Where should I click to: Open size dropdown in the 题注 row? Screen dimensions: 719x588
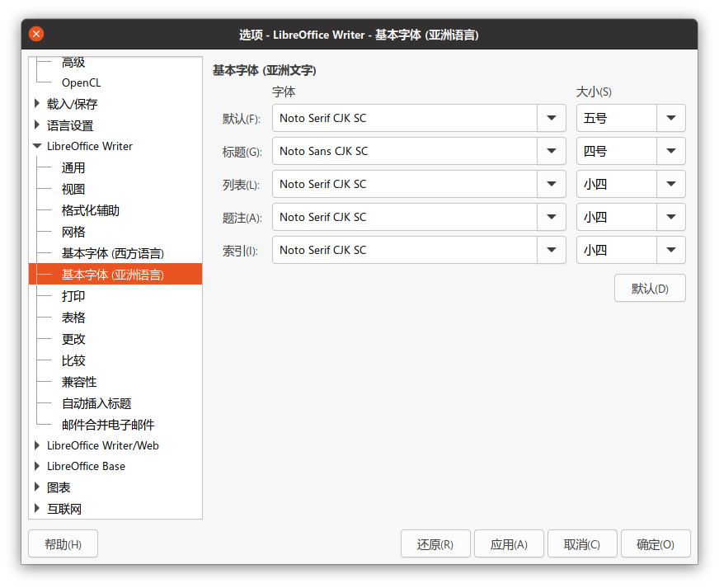click(x=671, y=217)
